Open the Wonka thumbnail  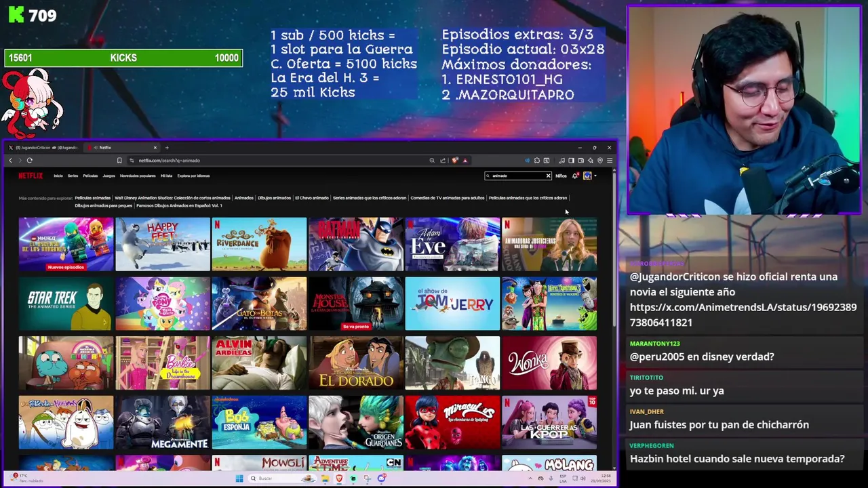pos(549,363)
